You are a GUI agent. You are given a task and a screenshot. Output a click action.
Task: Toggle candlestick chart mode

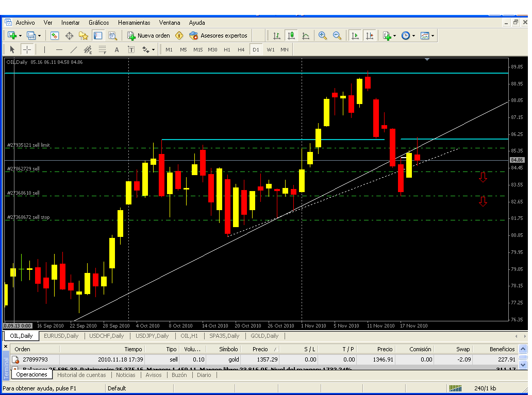coord(291,36)
